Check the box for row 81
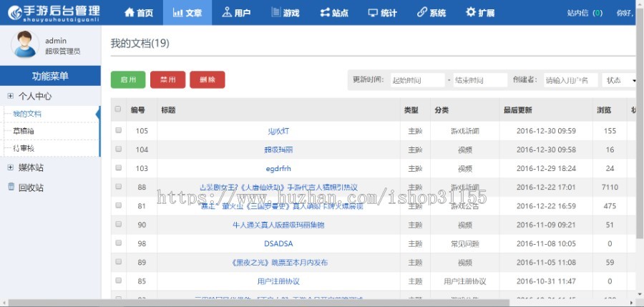644x307 pixels. coord(118,205)
